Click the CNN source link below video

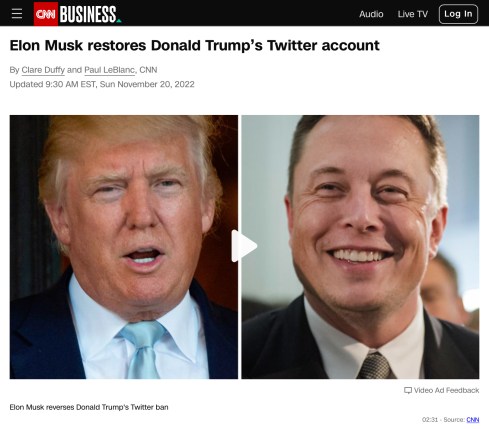pos(473,420)
